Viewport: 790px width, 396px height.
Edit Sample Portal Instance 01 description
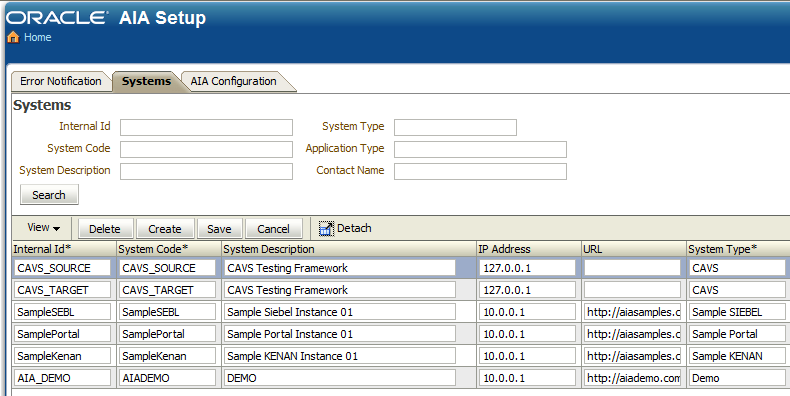coord(340,334)
